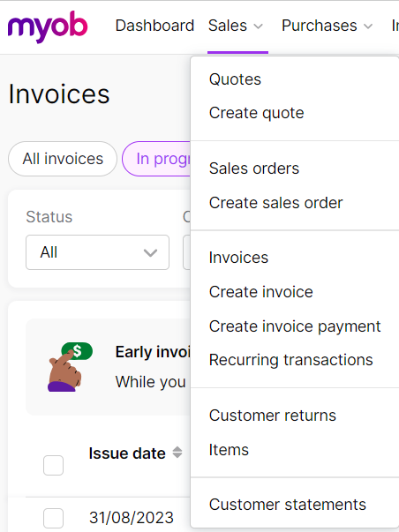This screenshot has height=532, width=399.
Task: Collapse the Sales menu
Action: coord(236,26)
